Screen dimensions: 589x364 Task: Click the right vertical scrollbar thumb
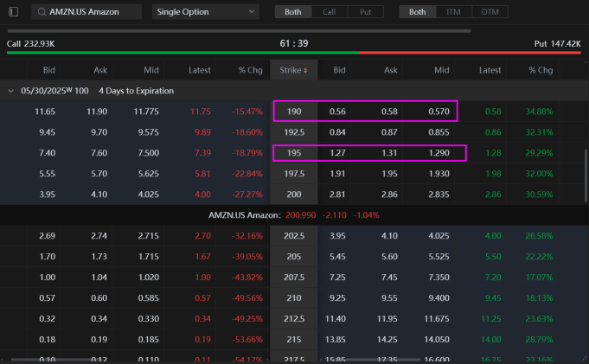tap(586, 176)
